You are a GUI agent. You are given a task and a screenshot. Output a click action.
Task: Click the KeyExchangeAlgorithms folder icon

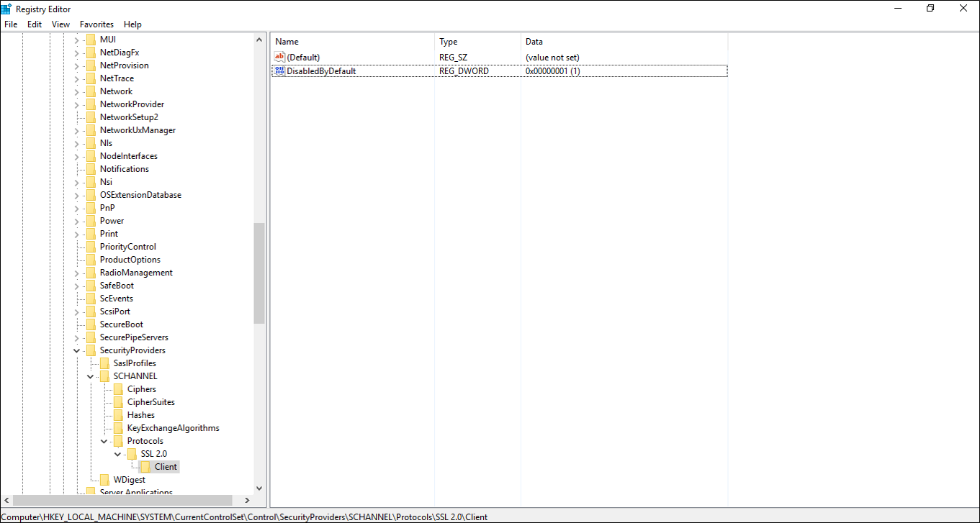pyautogui.click(x=120, y=427)
